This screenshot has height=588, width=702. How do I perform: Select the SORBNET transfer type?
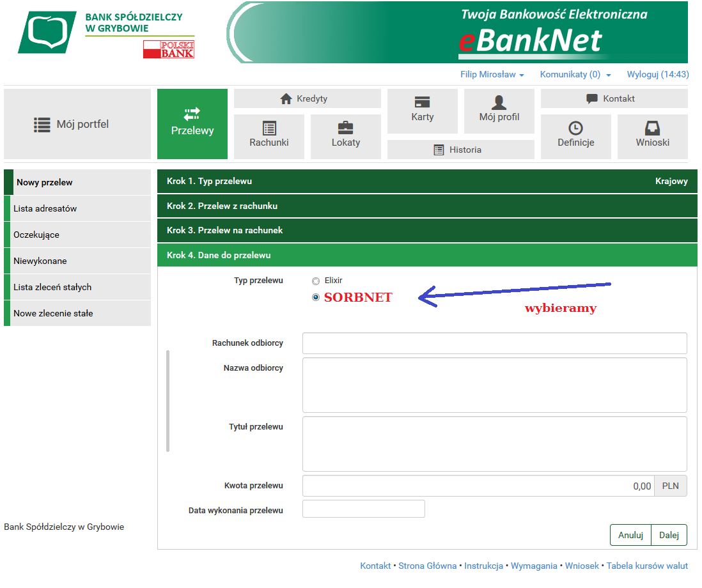316,298
